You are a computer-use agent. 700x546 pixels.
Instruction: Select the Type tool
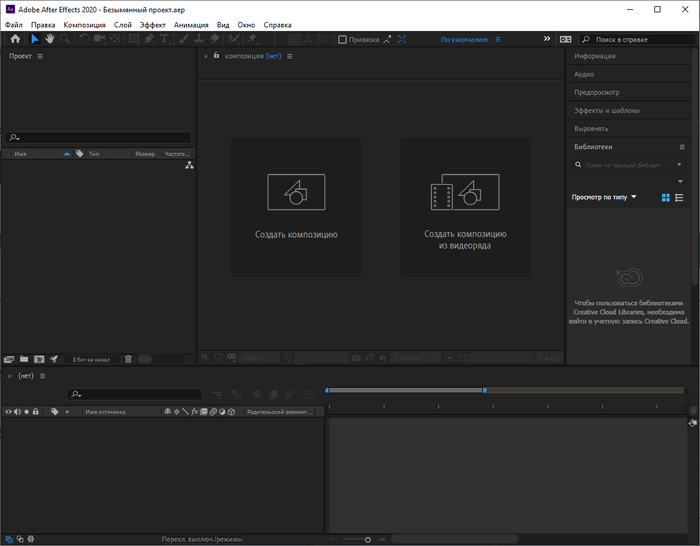[164, 39]
